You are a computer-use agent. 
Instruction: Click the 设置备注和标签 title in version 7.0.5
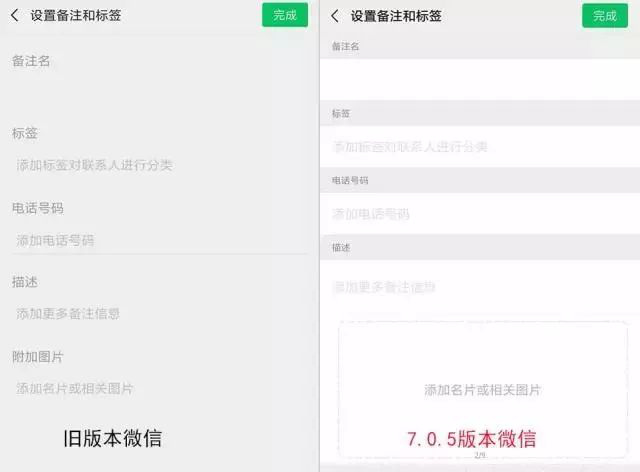[396, 16]
